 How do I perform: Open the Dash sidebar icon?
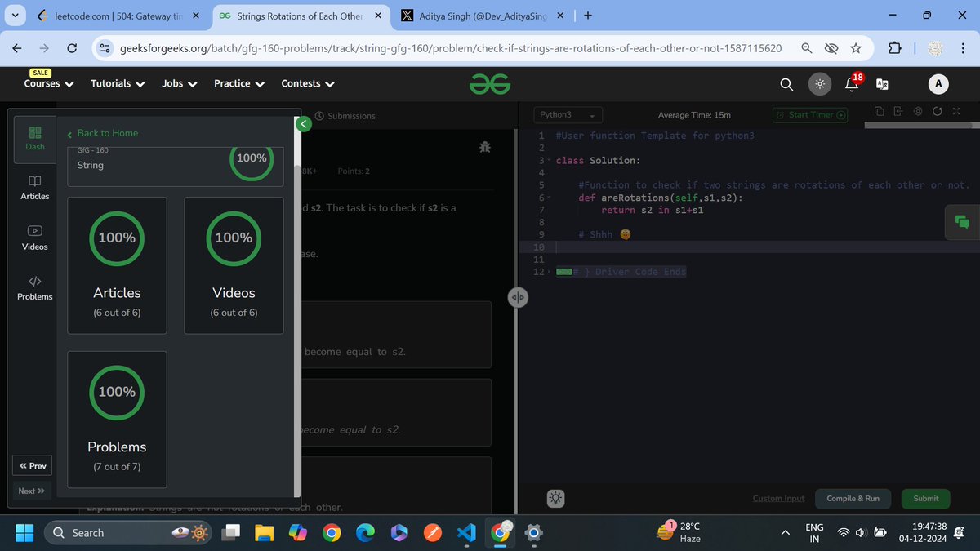click(x=34, y=139)
